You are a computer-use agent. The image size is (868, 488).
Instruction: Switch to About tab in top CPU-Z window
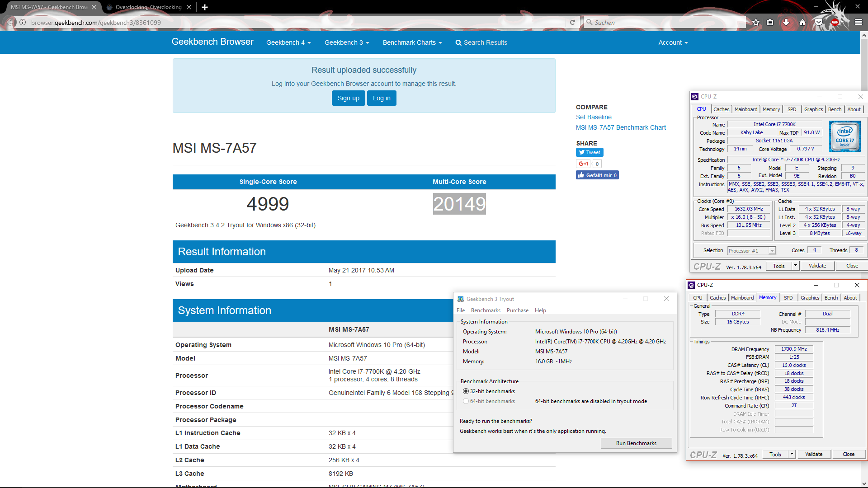point(854,109)
